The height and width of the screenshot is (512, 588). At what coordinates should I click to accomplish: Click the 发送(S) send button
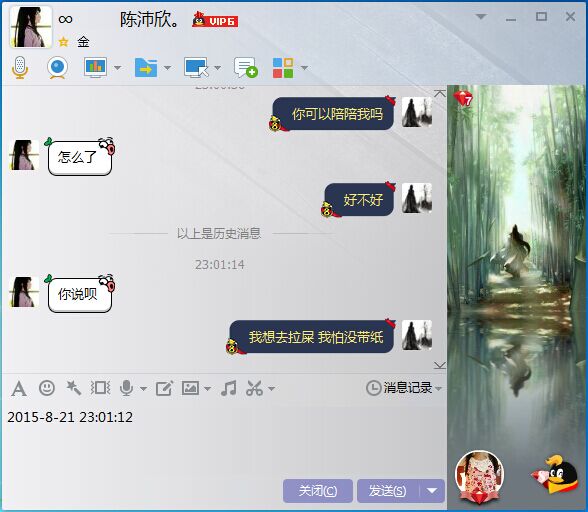[x=387, y=491]
